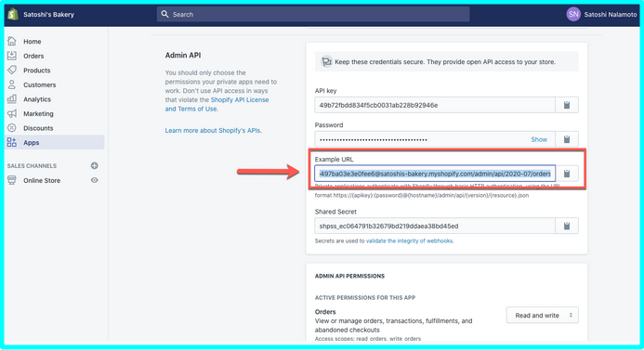Click ADMIN API PERMISSIONS heading
Image resolution: width=644 pixels, height=350 pixels.
pyautogui.click(x=349, y=276)
